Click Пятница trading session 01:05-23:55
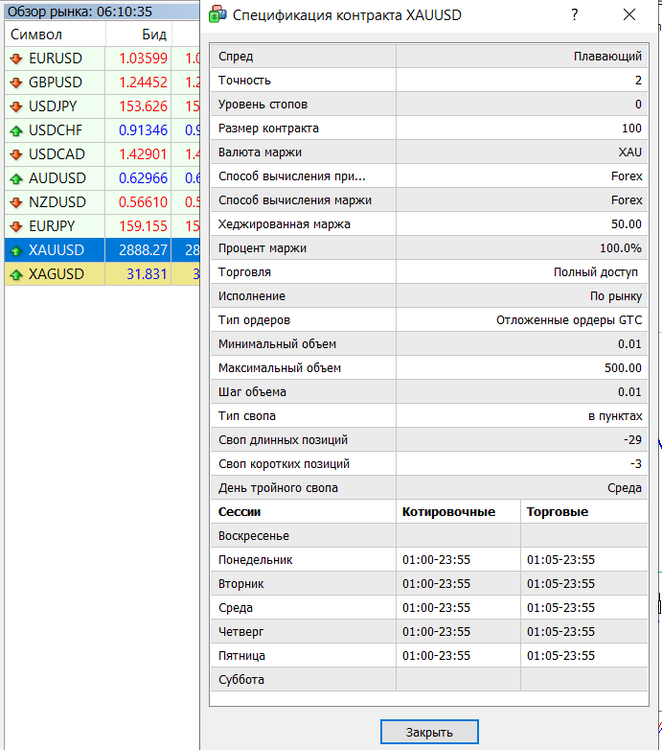This screenshot has width=662, height=750. point(561,655)
